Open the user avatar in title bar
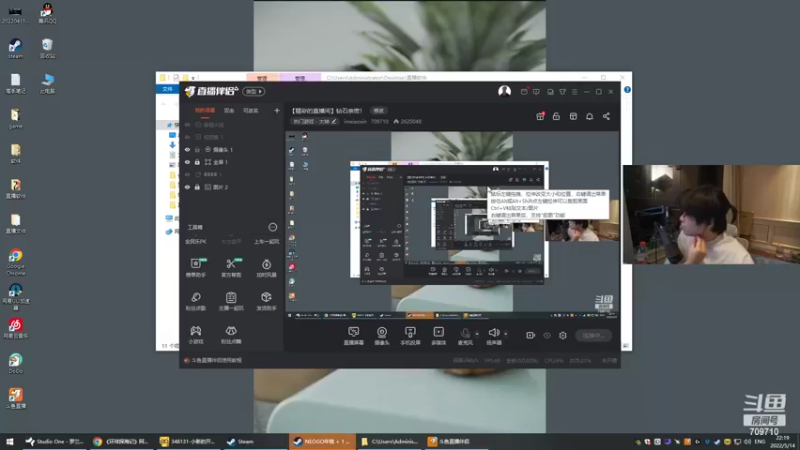 tap(505, 91)
